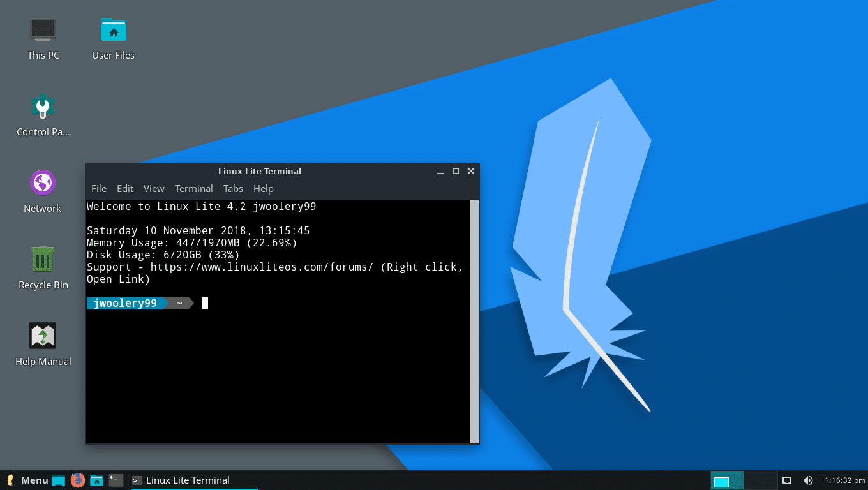This screenshot has width=868, height=490.
Task: Minimize the Linux Lite Terminal window
Action: [x=440, y=172]
